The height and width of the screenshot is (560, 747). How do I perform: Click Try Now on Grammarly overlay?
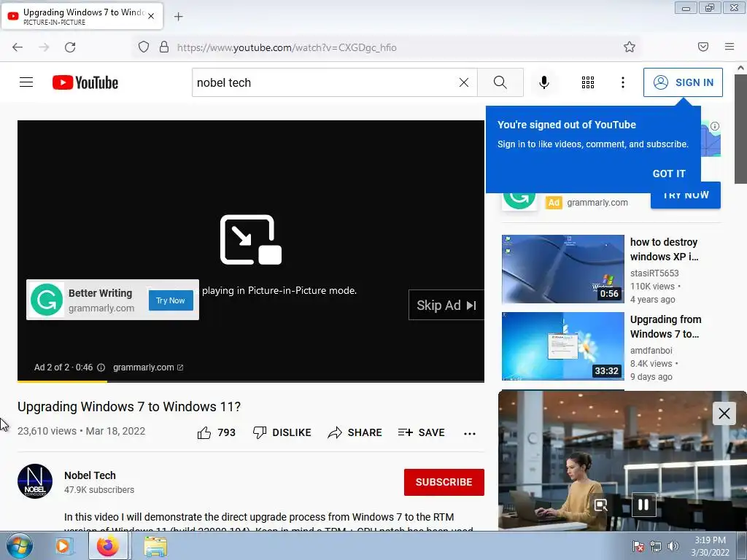(x=171, y=300)
